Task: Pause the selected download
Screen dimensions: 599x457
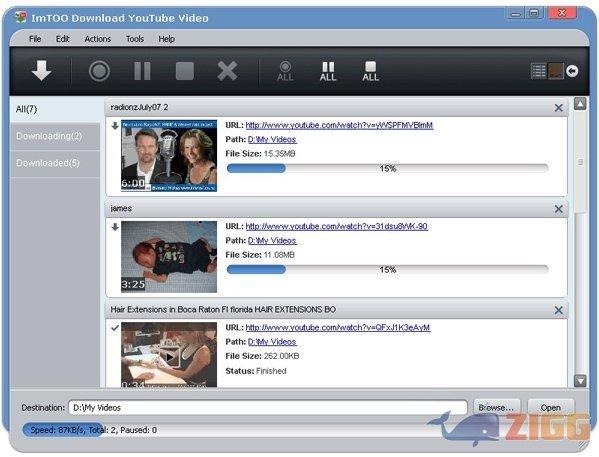Action: [142, 71]
